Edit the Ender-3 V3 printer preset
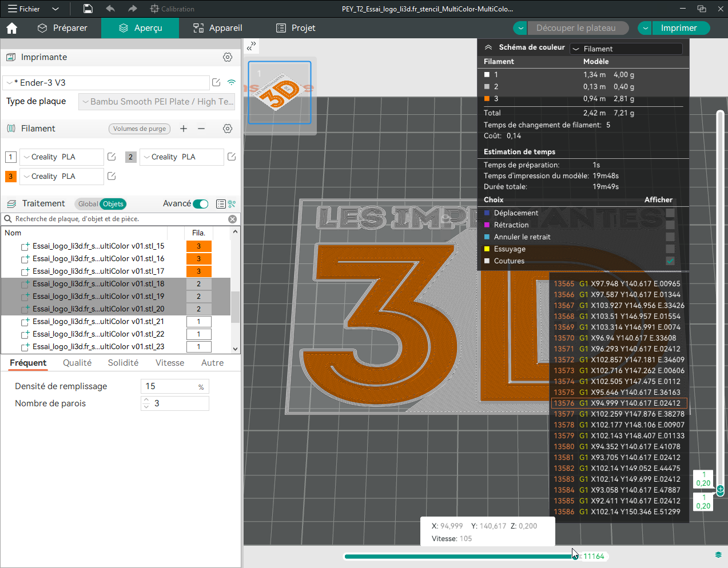Viewport: 728px width, 568px height. [x=216, y=83]
